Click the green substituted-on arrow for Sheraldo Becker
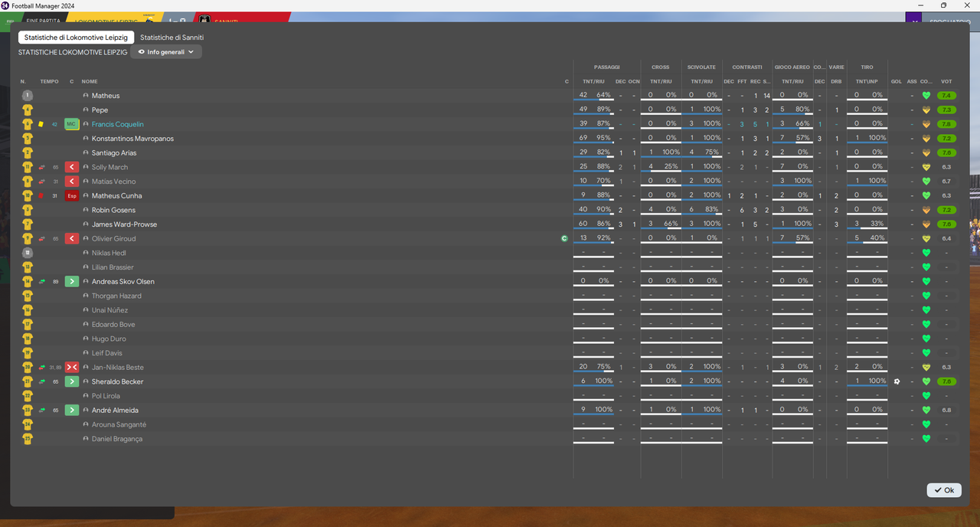Viewport: 980px width, 527px height. point(72,381)
